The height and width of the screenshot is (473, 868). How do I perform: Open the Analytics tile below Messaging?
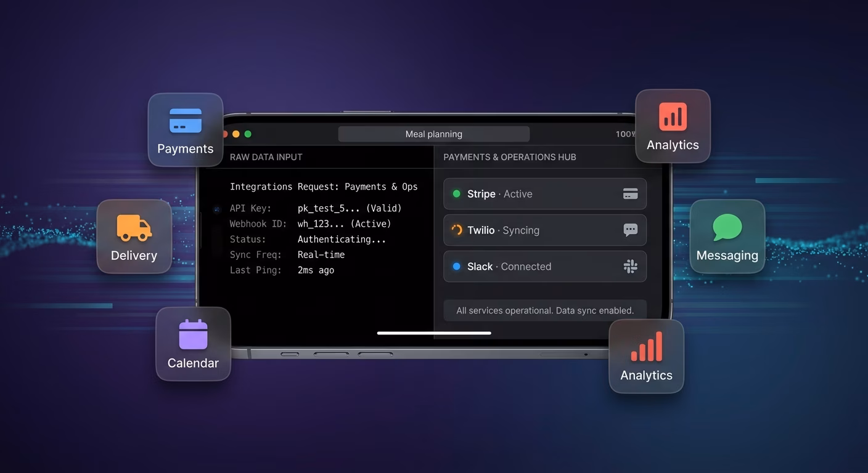[646, 356]
